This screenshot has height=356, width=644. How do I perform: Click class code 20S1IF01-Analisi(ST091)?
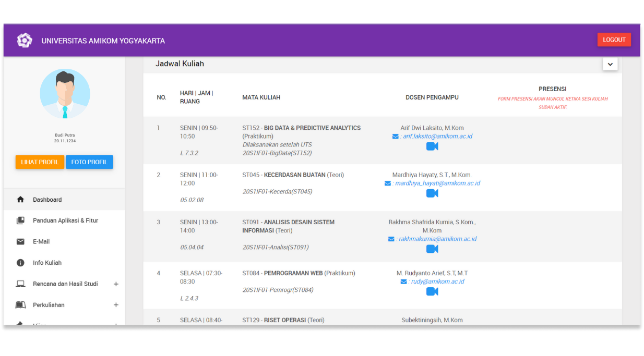pos(276,247)
